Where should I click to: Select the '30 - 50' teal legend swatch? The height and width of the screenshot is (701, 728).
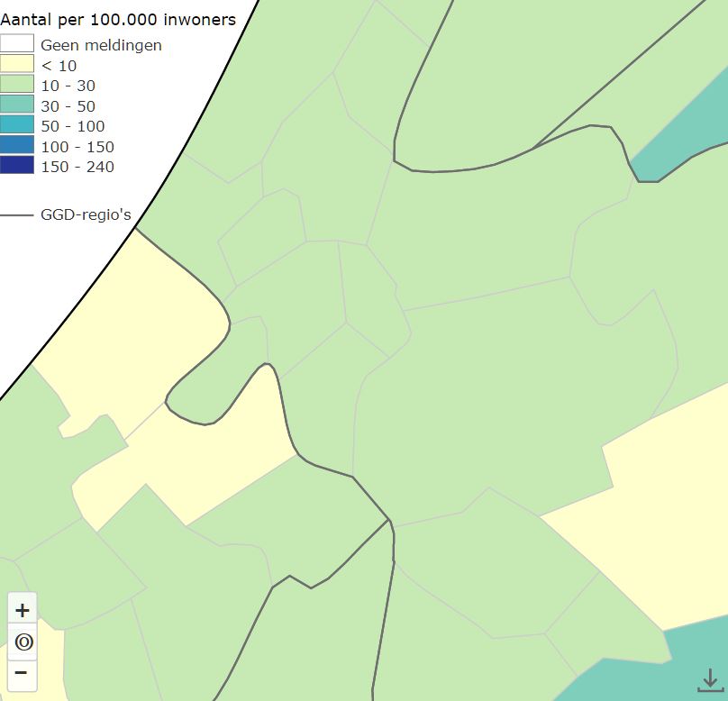click(x=17, y=105)
